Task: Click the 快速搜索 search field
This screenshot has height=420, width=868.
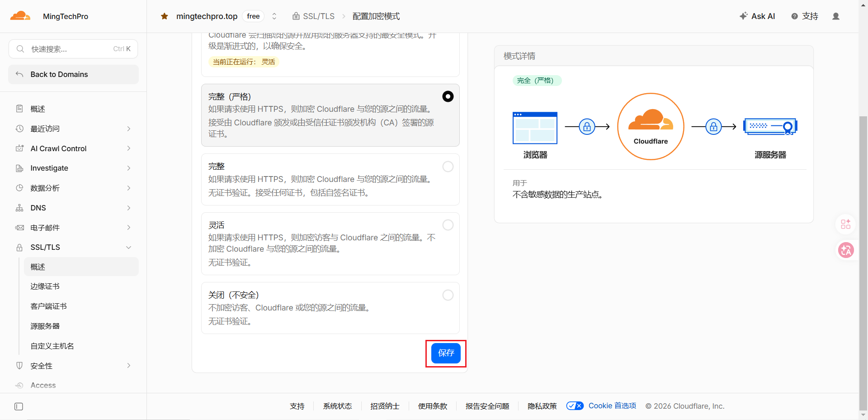Action: pyautogui.click(x=73, y=49)
